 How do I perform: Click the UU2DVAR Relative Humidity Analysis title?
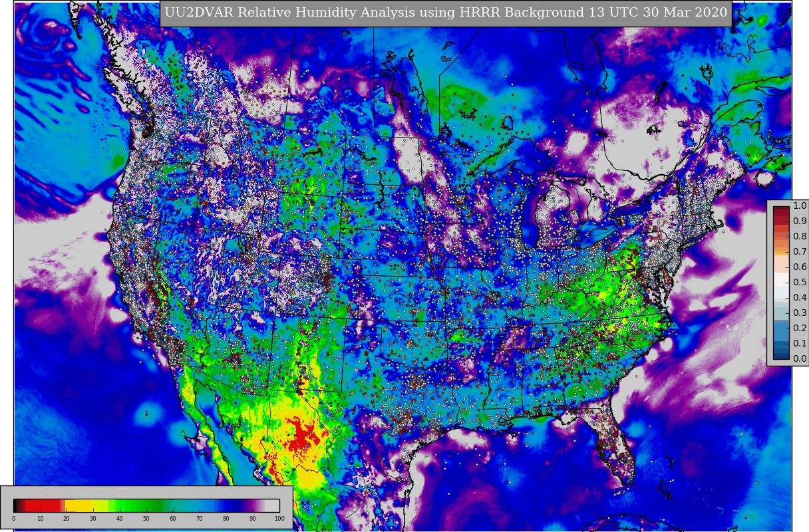click(x=446, y=13)
